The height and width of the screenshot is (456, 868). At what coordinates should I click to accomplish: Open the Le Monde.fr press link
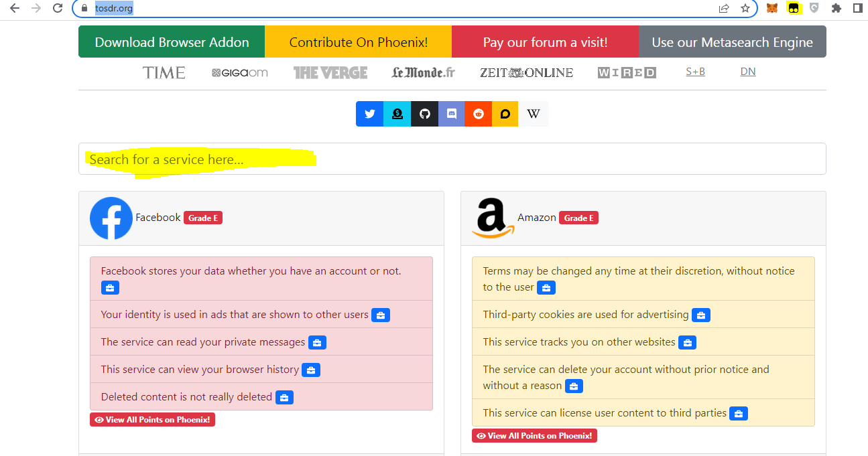point(424,72)
